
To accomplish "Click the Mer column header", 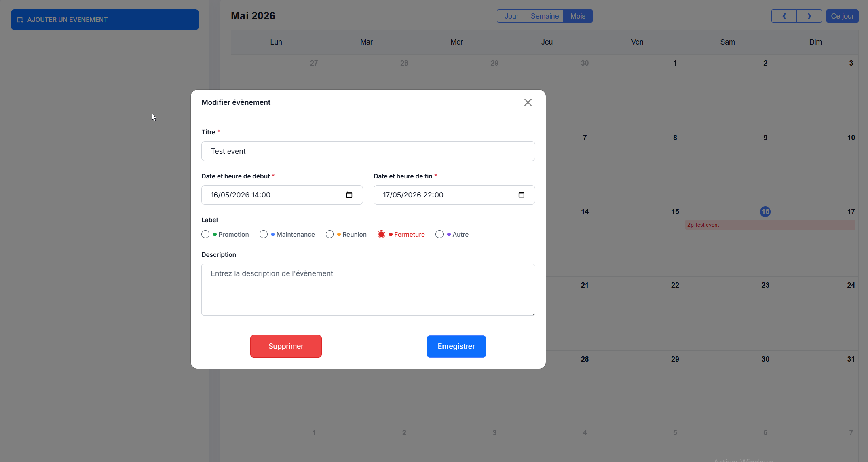I will (x=457, y=42).
